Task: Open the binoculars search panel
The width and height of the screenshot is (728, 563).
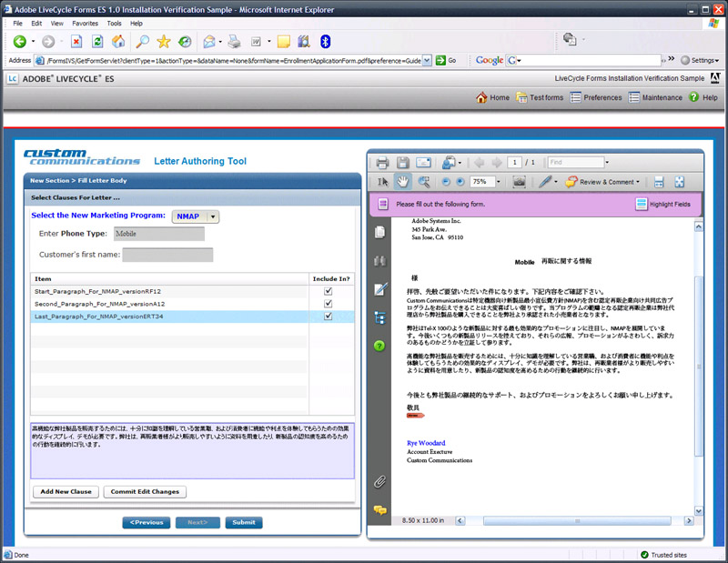Action: [379, 261]
